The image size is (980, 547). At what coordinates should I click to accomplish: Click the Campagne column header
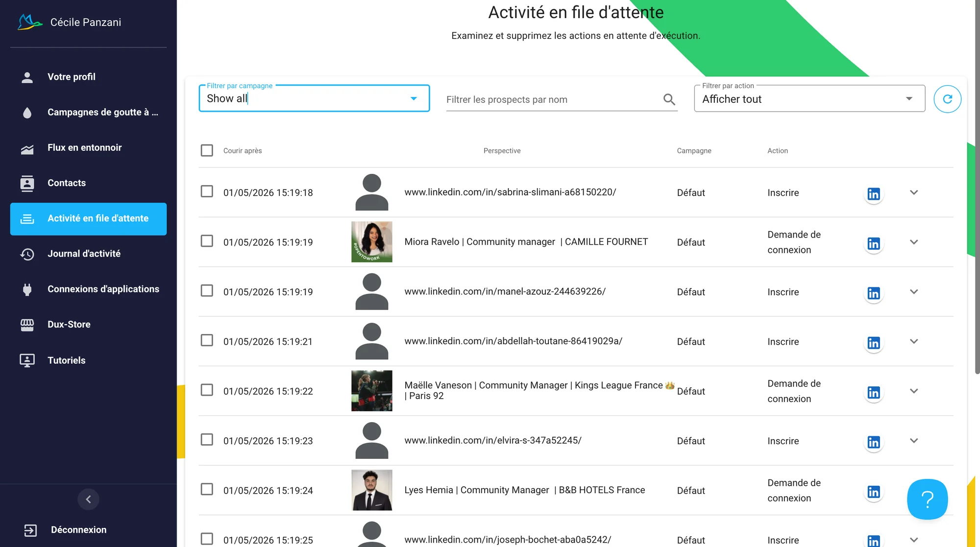click(694, 151)
